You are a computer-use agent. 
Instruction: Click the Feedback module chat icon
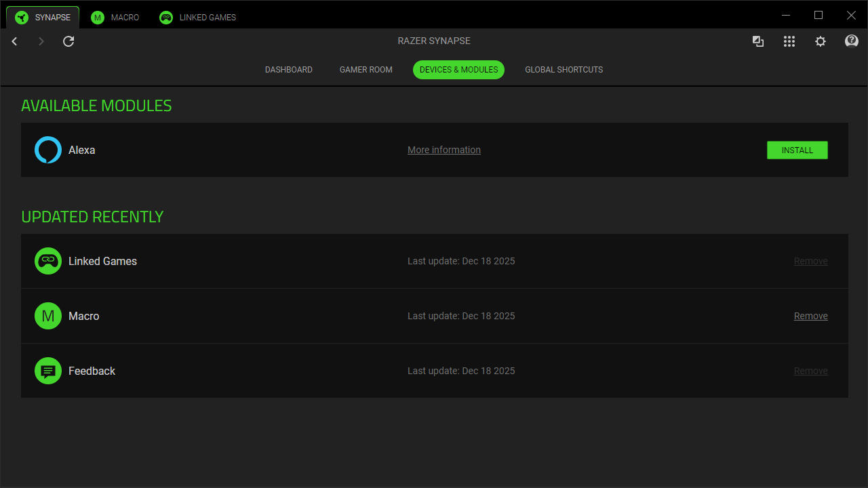(48, 371)
